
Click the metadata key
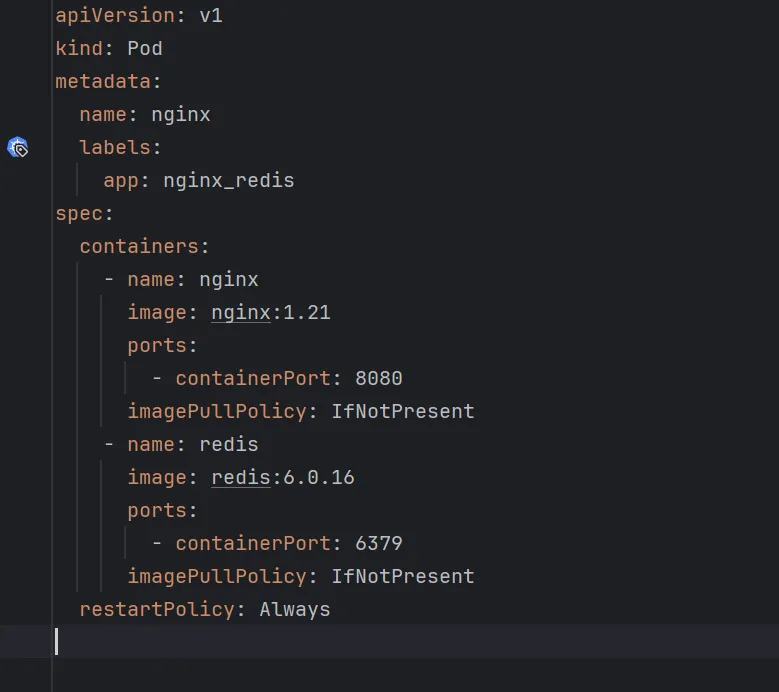click(103, 81)
